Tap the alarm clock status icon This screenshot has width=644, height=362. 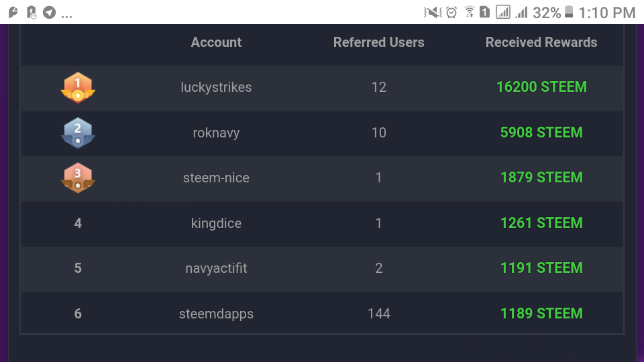pyautogui.click(x=451, y=12)
